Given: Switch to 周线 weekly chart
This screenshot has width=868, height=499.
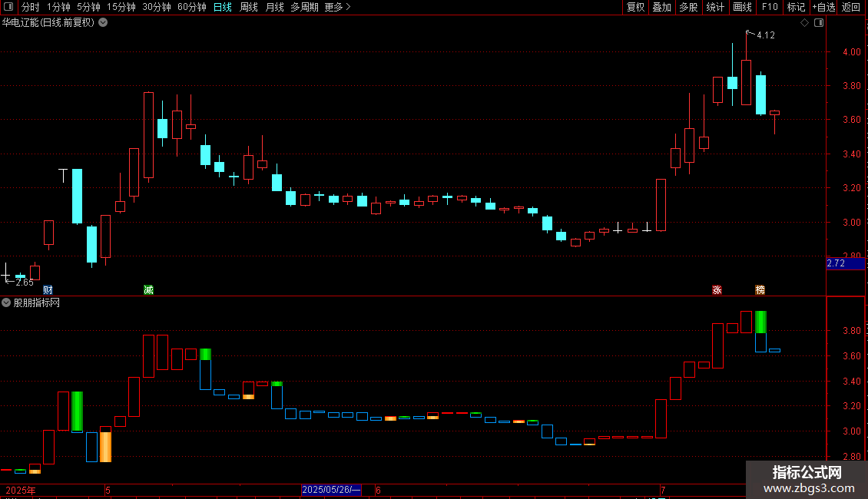Looking at the screenshot, I should 249,7.
